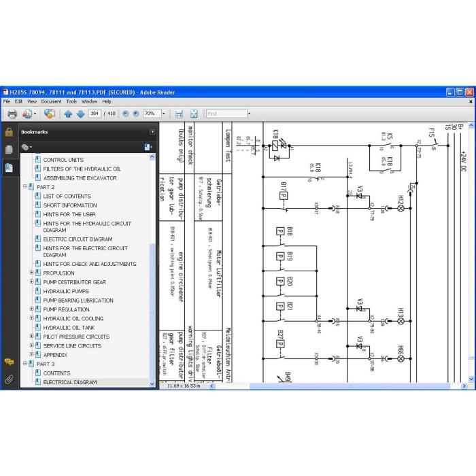Viewport: 476px width, 476px height.
Task: Click the Adobe Reader title bar PDF icon
Action: [x=5, y=92]
